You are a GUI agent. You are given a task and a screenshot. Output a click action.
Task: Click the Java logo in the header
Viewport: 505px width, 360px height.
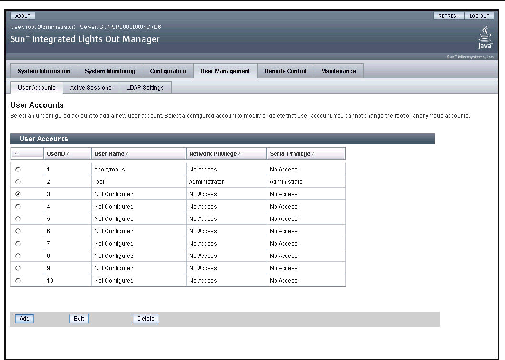click(485, 37)
